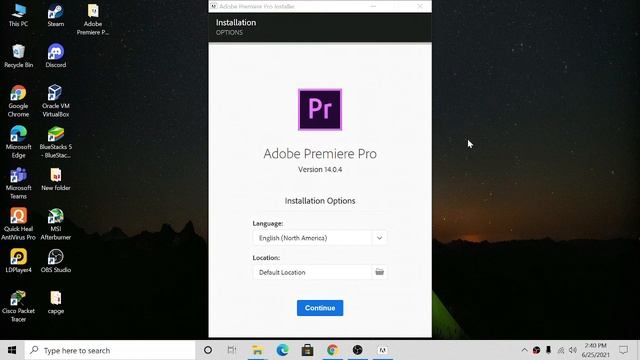Select the LDPlayer4 desktop shortcut

pos(18,261)
